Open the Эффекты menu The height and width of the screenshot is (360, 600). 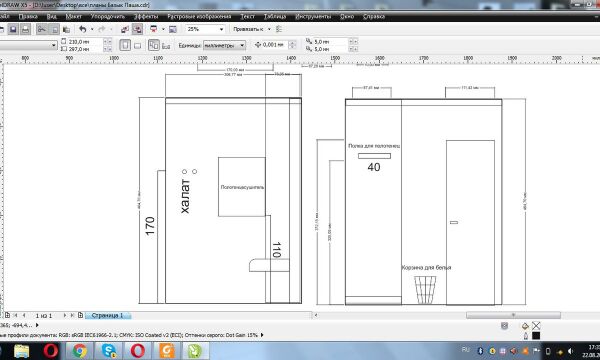click(x=146, y=16)
